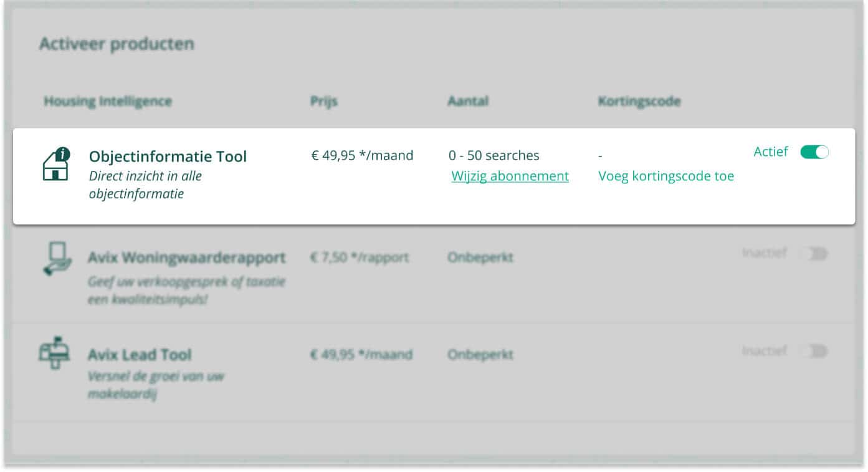868x472 pixels.
Task: Click the € 7,50 */rapport price
Action: pos(359,257)
